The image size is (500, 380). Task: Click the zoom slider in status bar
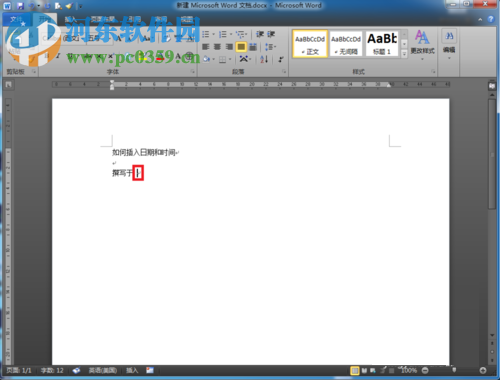tap(454, 370)
